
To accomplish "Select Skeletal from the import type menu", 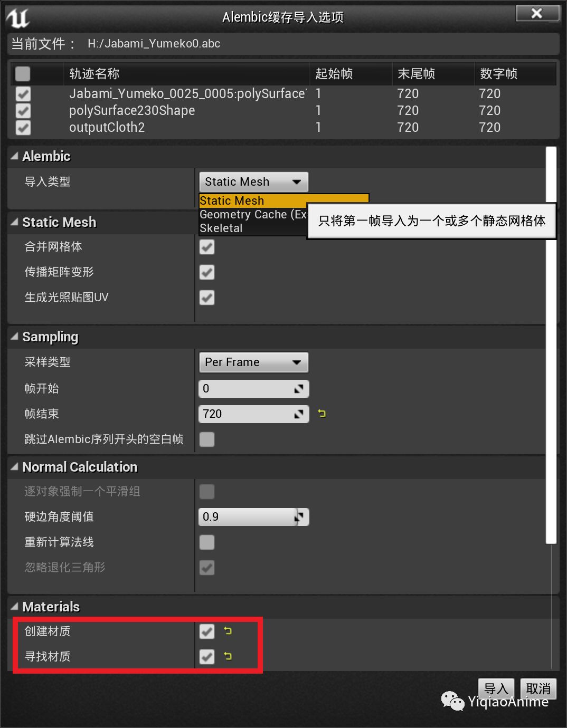I will [222, 228].
